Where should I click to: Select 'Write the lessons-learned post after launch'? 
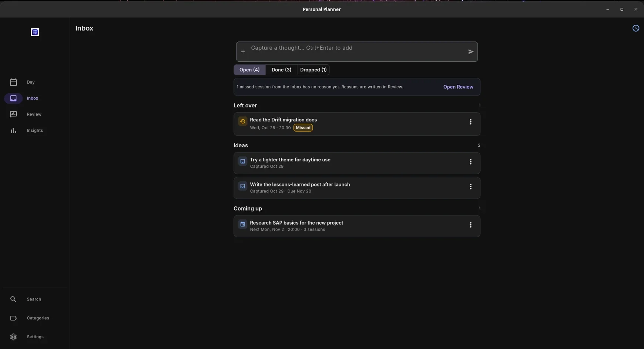click(x=357, y=188)
